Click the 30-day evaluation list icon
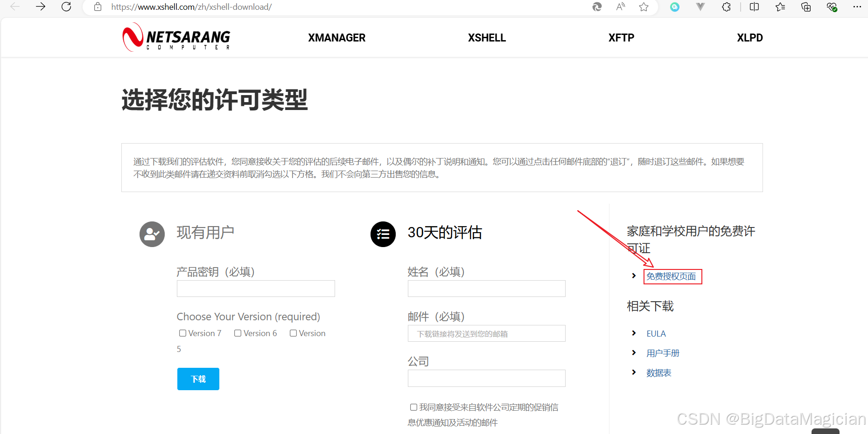The height and width of the screenshot is (434, 868). pos(383,234)
